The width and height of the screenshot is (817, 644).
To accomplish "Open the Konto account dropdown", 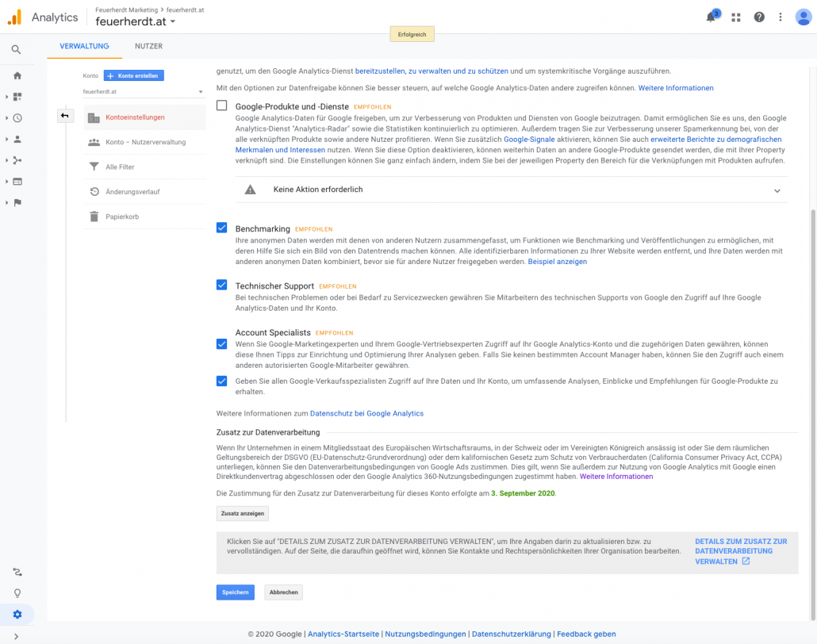I will click(x=143, y=92).
